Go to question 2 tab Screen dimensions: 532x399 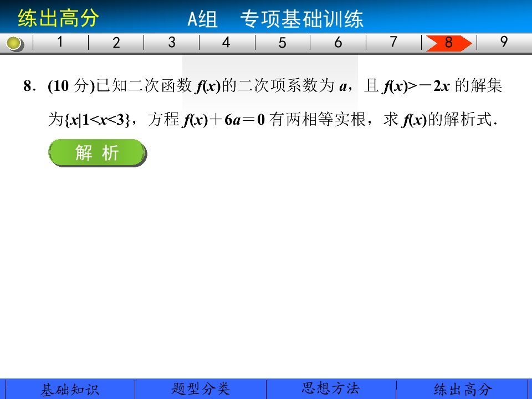click(x=116, y=43)
